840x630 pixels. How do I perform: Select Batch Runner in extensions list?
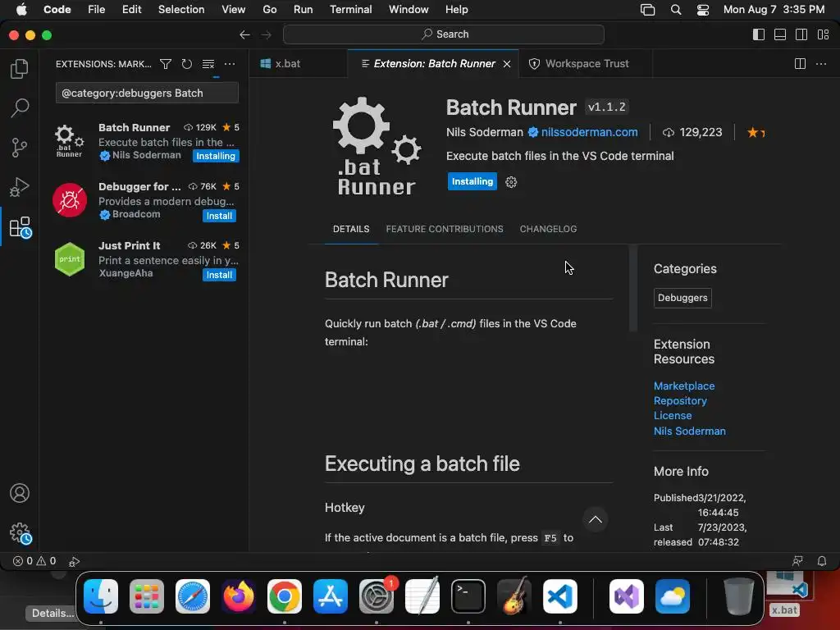pos(146,141)
